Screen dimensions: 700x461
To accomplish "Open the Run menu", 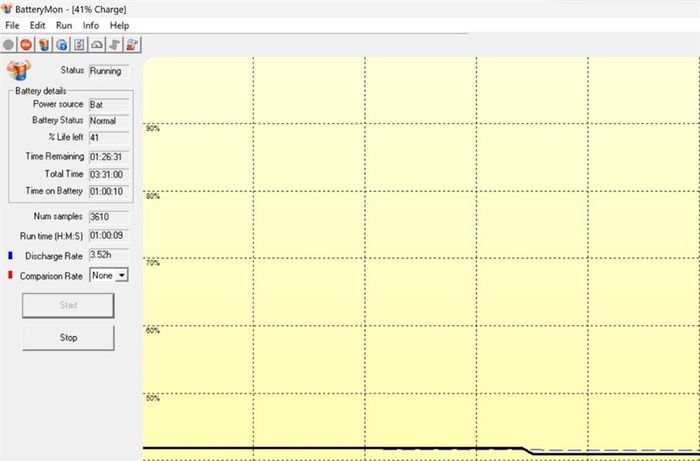I will pos(64,25).
